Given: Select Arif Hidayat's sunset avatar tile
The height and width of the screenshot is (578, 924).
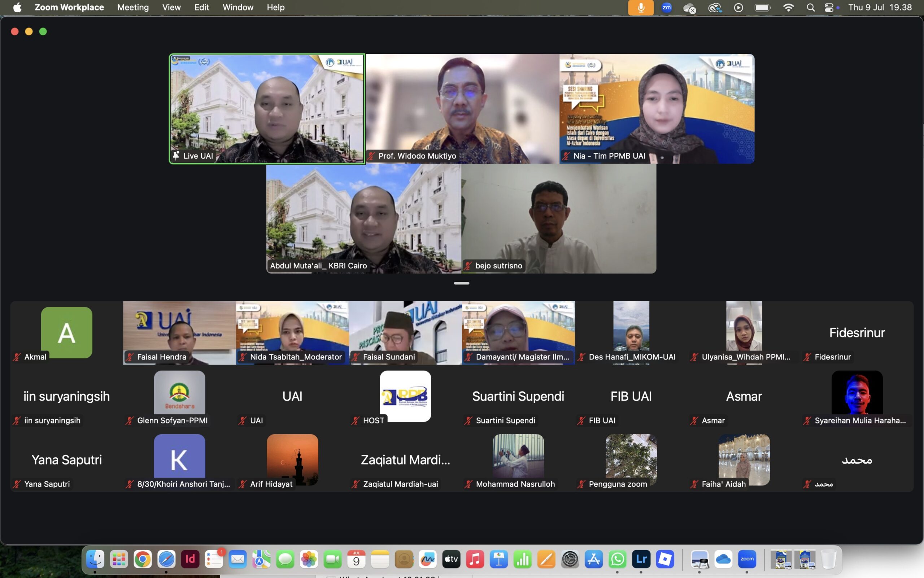Looking at the screenshot, I should pyautogui.click(x=292, y=460).
